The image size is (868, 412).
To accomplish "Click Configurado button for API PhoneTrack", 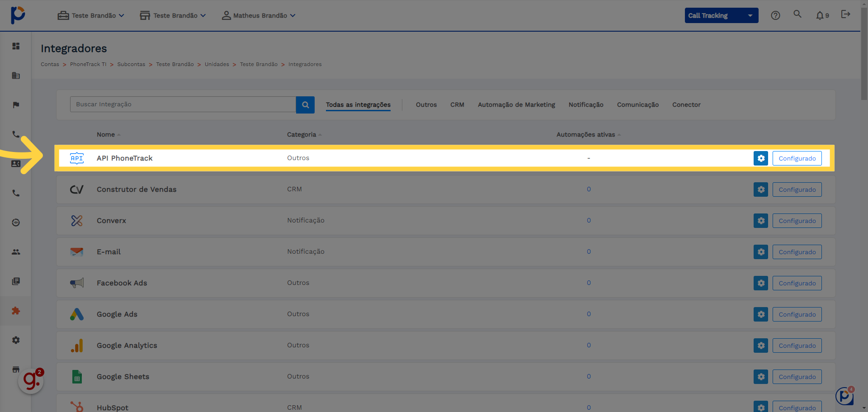I will tap(797, 158).
